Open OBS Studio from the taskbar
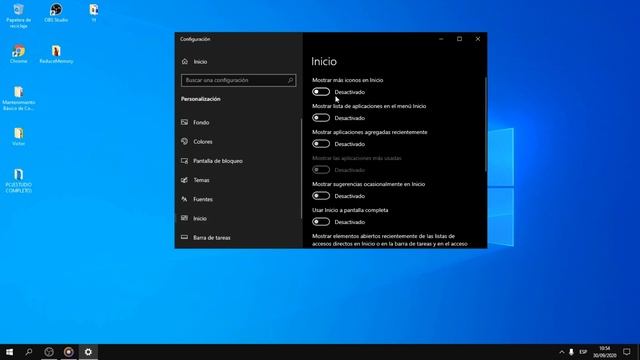 [49, 352]
